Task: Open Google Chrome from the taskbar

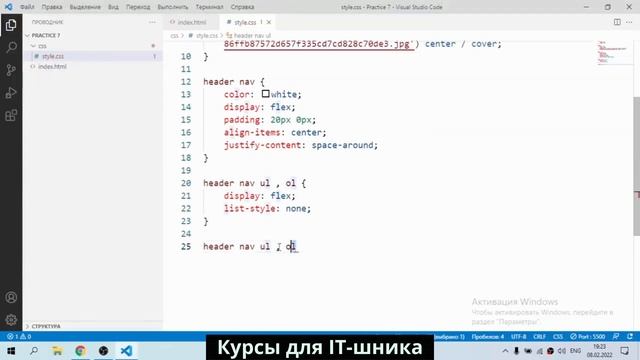Action: 80,351
